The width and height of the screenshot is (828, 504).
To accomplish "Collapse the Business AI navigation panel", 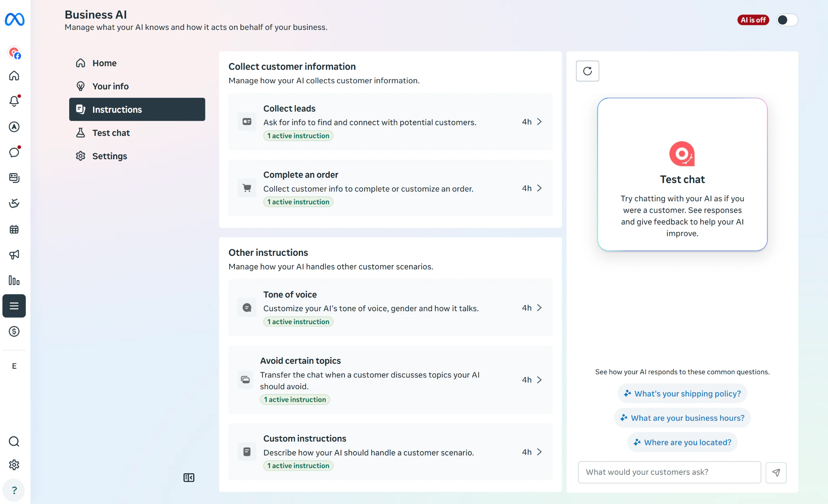I will click(189, 478).
